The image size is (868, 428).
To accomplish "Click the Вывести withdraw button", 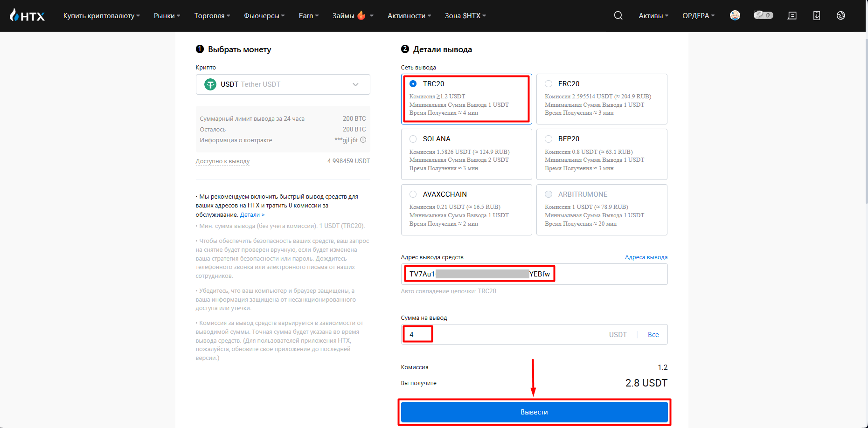I will click(x=535, y=412).
